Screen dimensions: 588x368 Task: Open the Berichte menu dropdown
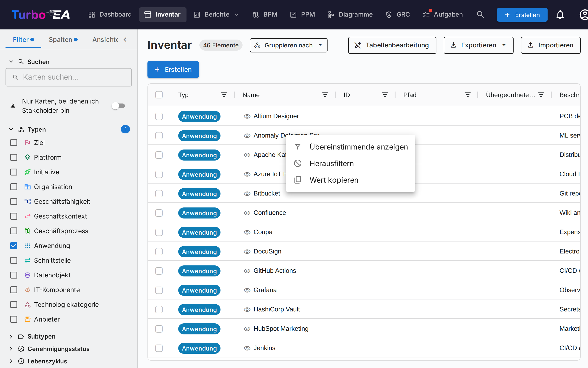tap(217, 14)
